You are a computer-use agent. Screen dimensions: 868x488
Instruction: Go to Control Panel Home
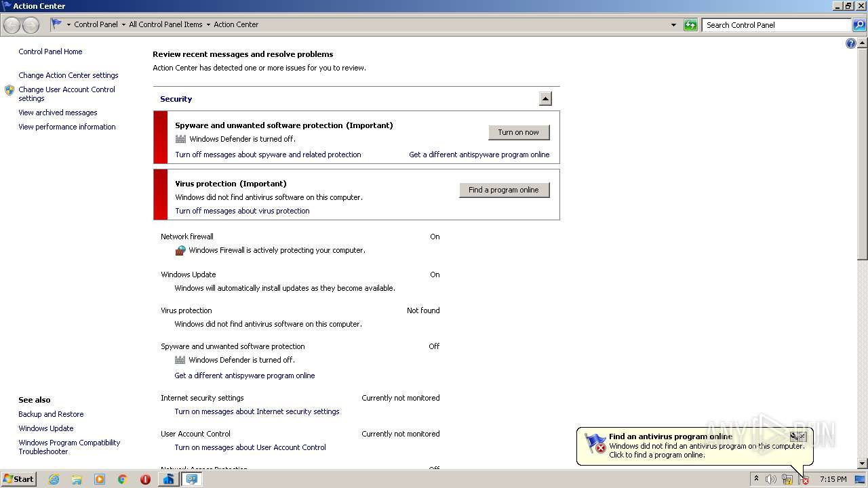[50, 52]
